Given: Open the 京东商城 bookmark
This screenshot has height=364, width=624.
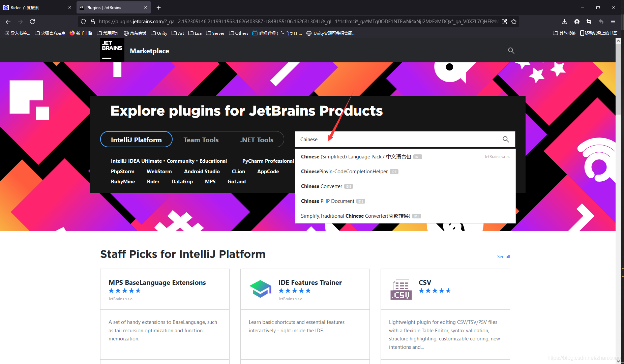Looking at the screenshot, I should pos(135,33).
